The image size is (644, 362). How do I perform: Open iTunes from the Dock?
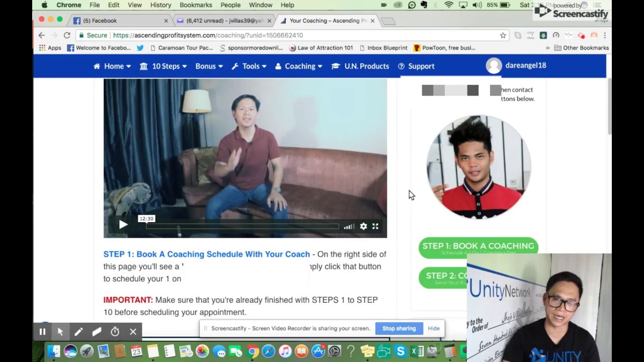pos(285,351)
